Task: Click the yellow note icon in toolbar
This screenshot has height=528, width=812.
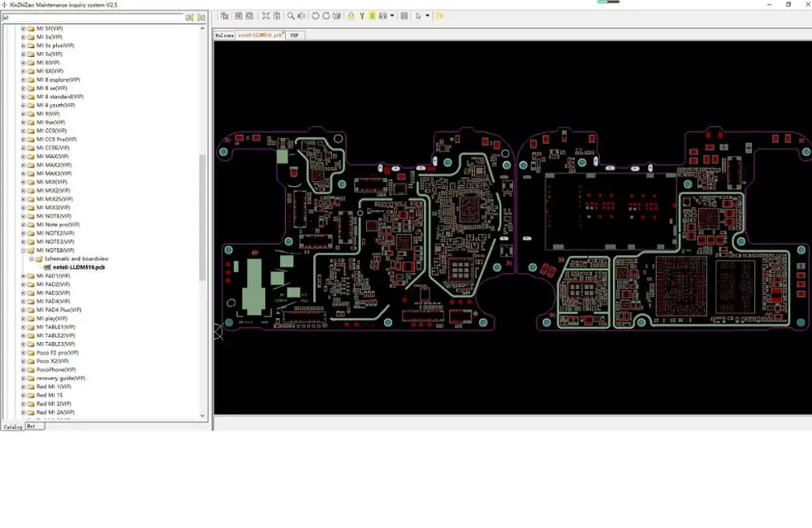Action: point(439,15)
